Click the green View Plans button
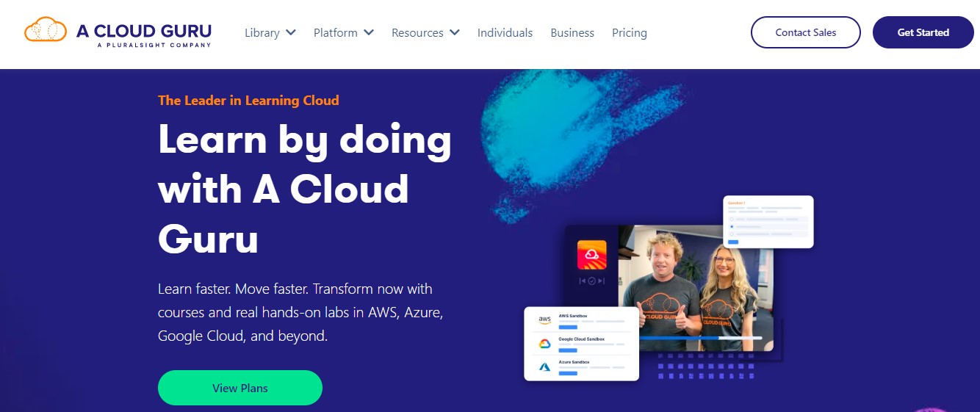This screenshot has height=412, width=980. coord(240,388)
